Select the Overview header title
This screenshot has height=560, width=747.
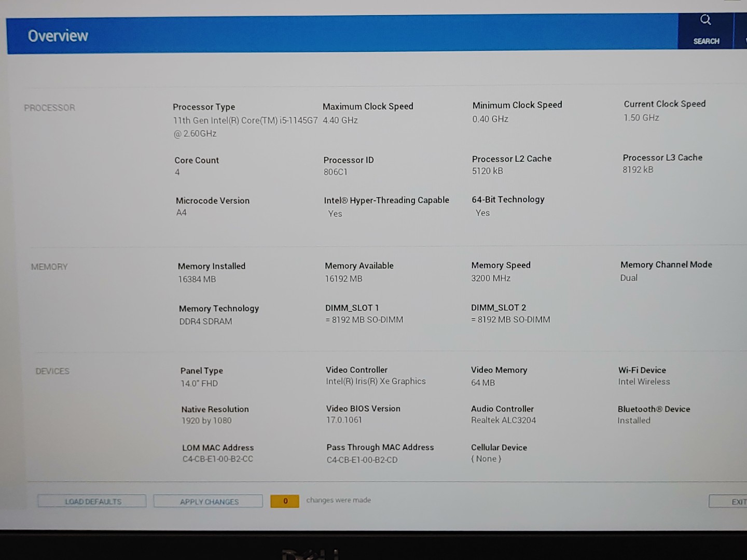[x=58, y=36]
